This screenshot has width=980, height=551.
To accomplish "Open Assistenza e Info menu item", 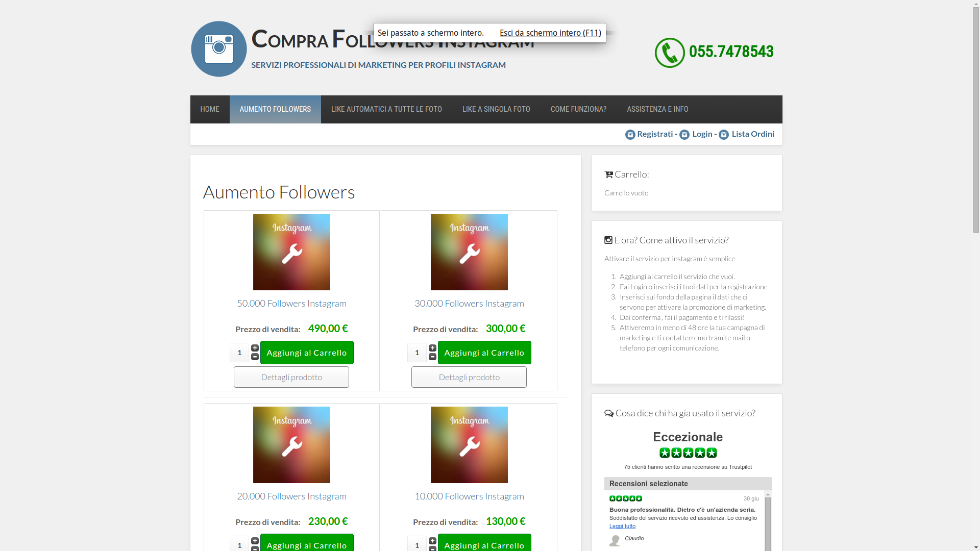I will click(657, 109).
